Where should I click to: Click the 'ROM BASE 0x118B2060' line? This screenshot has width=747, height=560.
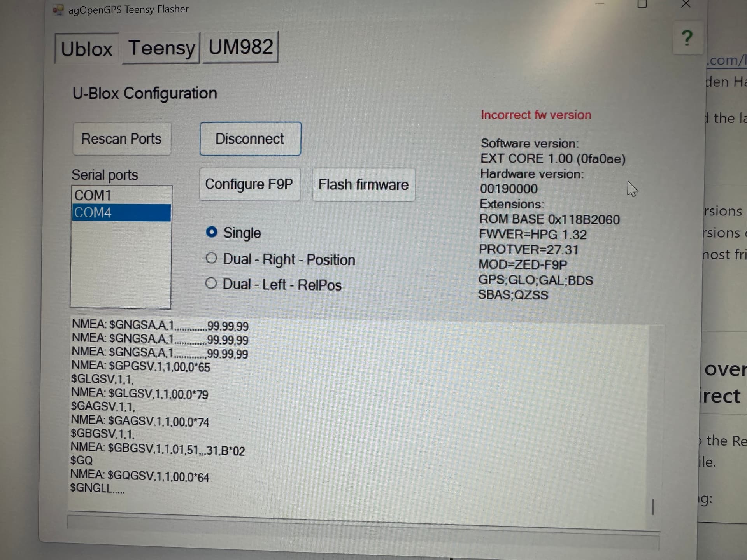coord(549,219)
